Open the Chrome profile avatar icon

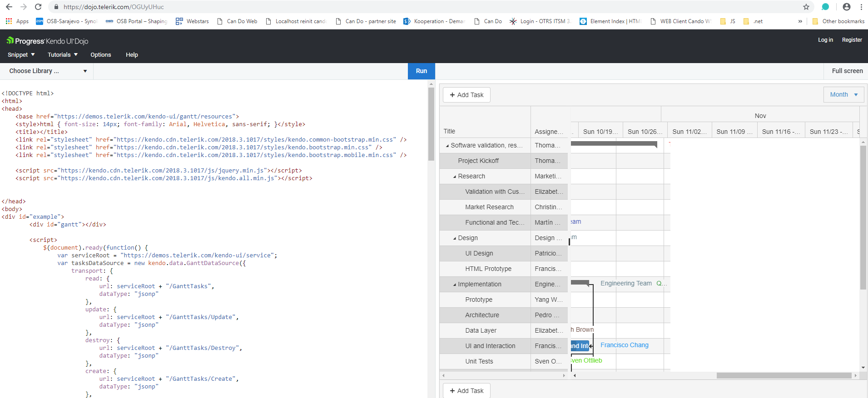pos(847,7)
